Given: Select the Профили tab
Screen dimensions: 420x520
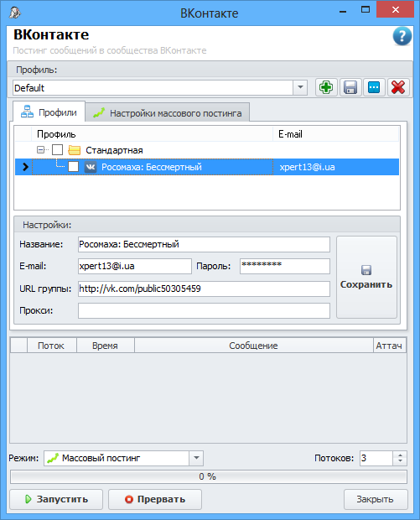Looking at the screenshot, I should 49,112.
